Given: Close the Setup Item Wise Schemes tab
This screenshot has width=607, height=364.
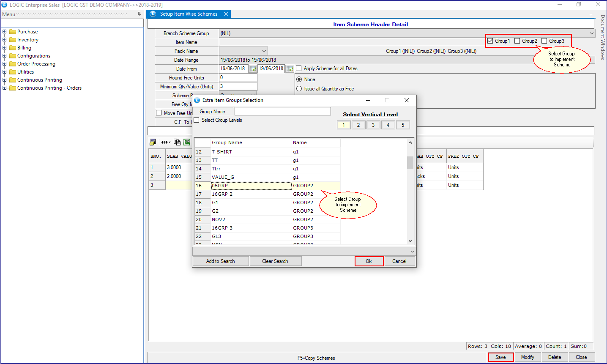Looking at the screenshot, I should (x=226, y=14).
